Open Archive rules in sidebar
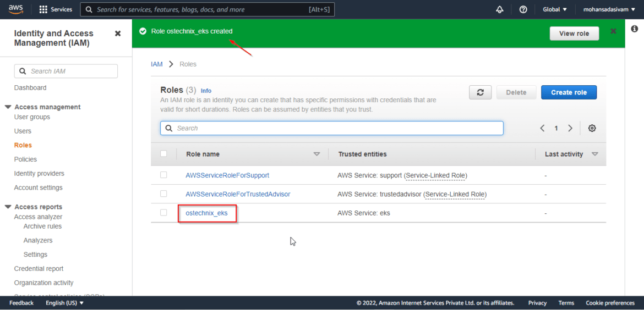This screenshot has width=644, height=310. click(x=43, y=226)
